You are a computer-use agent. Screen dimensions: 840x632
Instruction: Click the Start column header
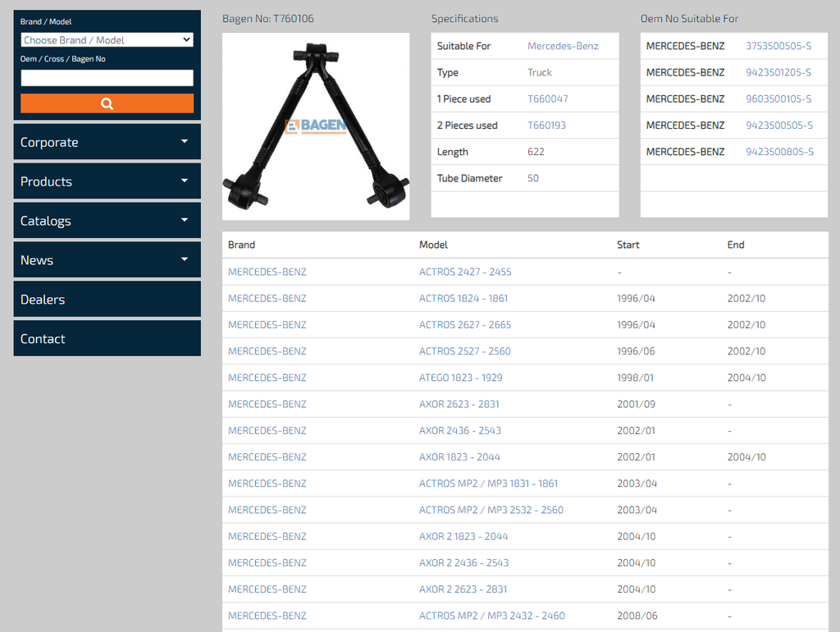tap(628, 245)
